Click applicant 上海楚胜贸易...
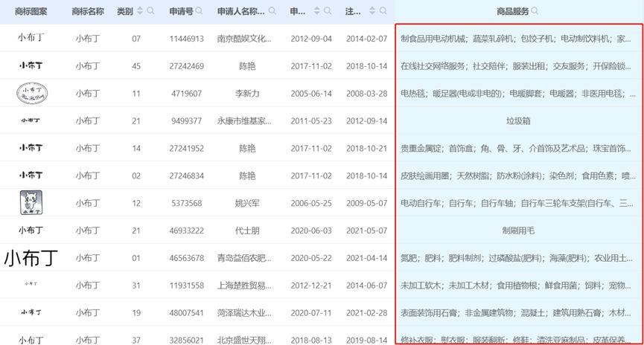Image resolution: width=644 pixels, height=345 pixels. pyautogui.click(x=244, y=286)
